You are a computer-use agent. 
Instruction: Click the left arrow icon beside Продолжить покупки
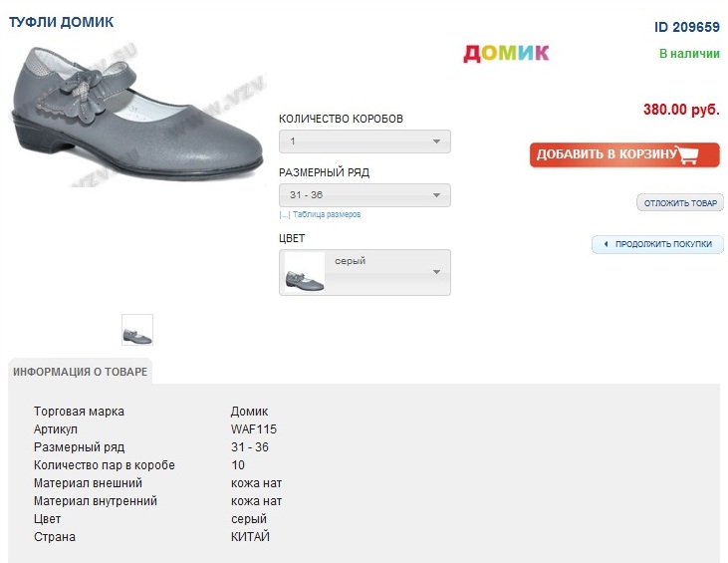coord(606,244)
